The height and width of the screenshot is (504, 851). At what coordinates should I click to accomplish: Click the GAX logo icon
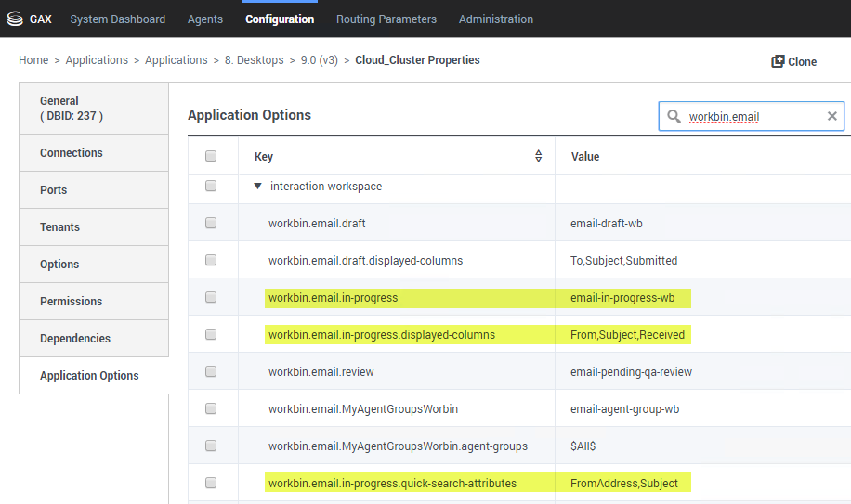pyautogui.click(x=15, y=19)
